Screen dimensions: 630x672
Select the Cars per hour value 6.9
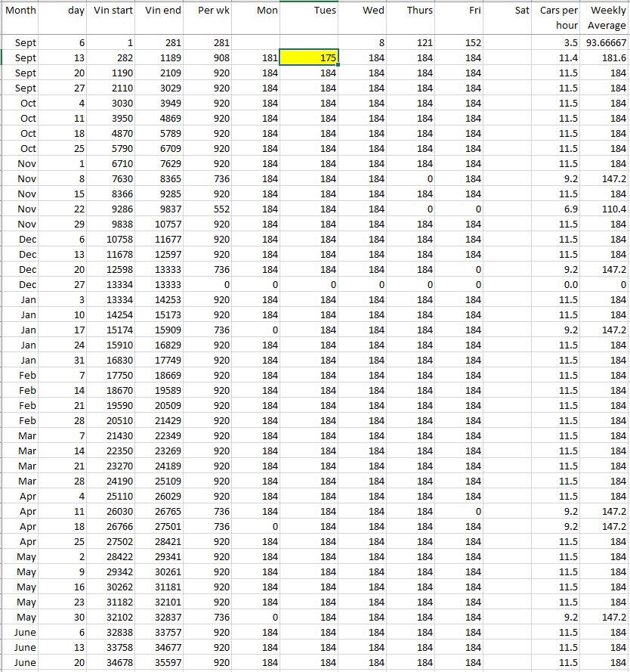click(559, 209)
